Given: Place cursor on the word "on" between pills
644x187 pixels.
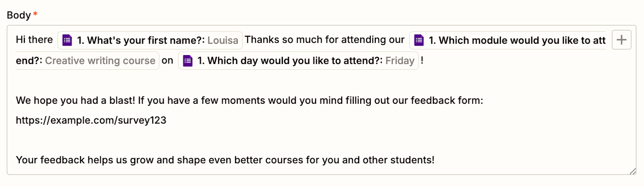Looking at the screenshot, I should coord(167,60).
